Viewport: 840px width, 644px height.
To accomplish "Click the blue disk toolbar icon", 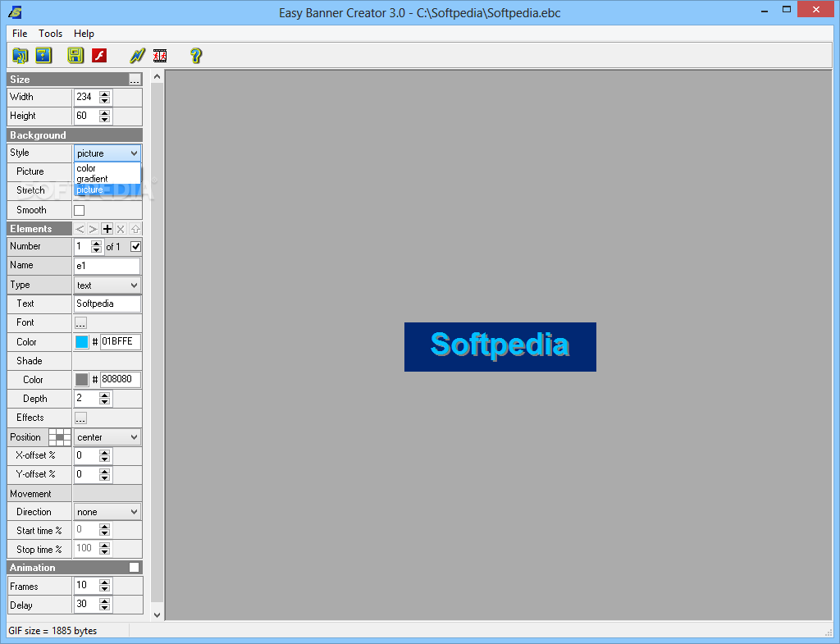I will tap(43, 55).
